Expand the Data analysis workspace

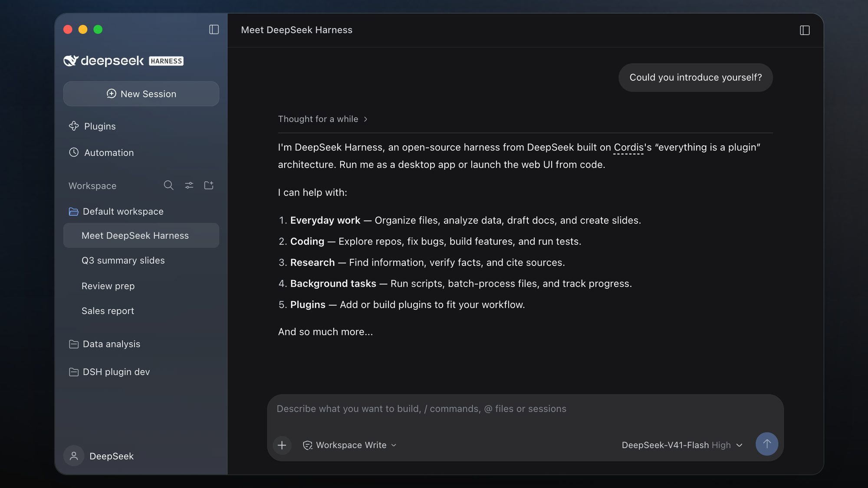(x=112, y=344)
